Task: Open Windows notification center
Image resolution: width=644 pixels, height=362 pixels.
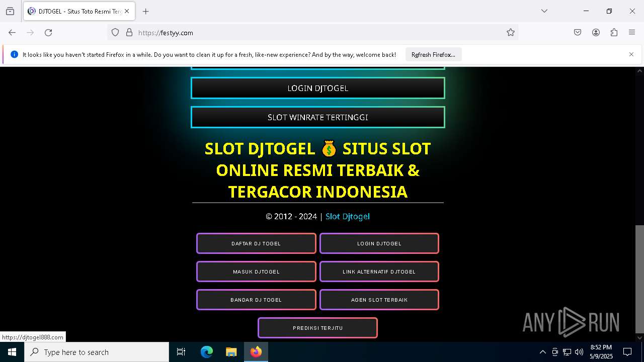Action: tap(627, 352)
